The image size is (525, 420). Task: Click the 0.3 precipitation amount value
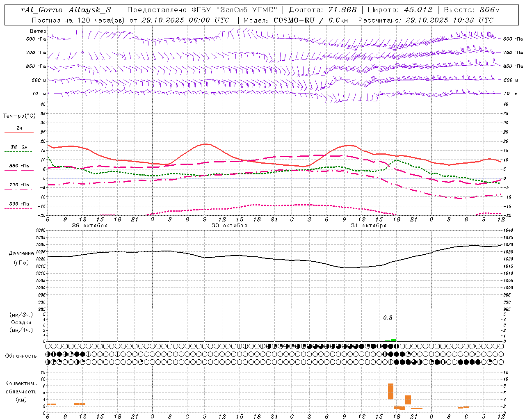[x=388, y=318]
